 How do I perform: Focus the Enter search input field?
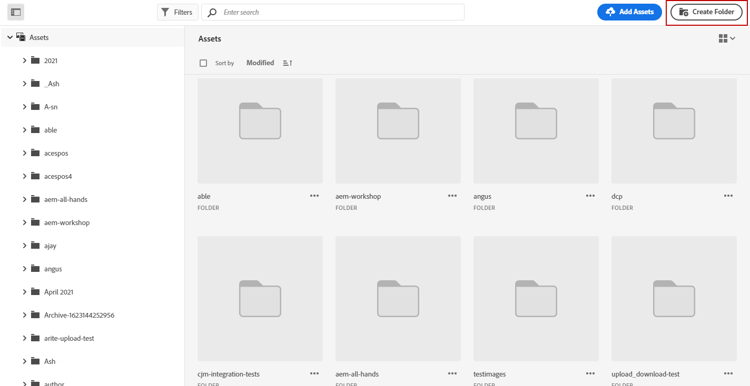[342, 12]
